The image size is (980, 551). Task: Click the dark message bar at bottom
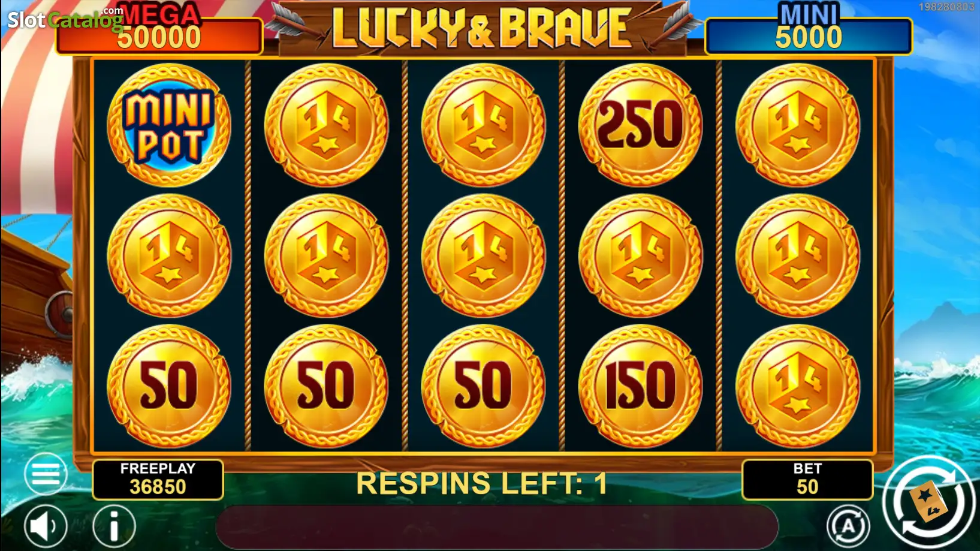click(497, 526)
